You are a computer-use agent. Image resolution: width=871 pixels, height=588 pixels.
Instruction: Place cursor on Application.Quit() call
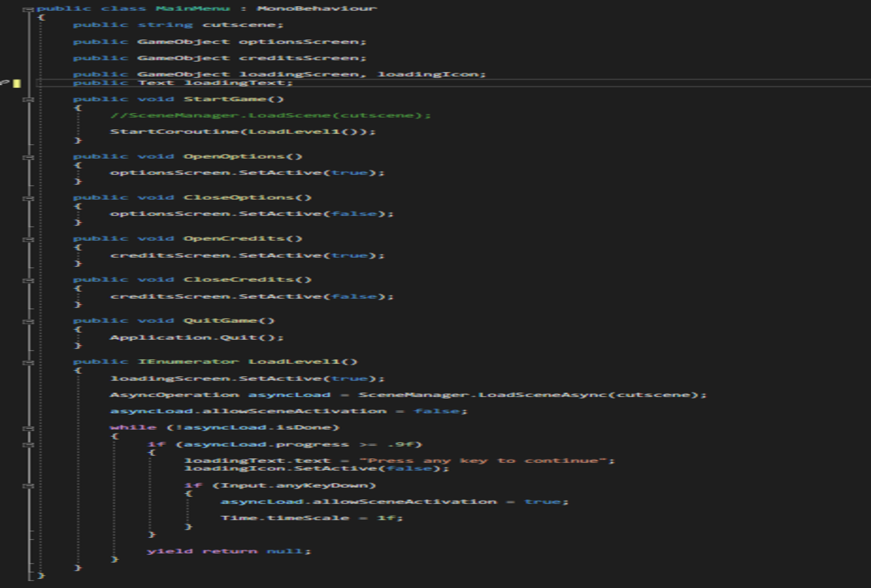point(196,338)
